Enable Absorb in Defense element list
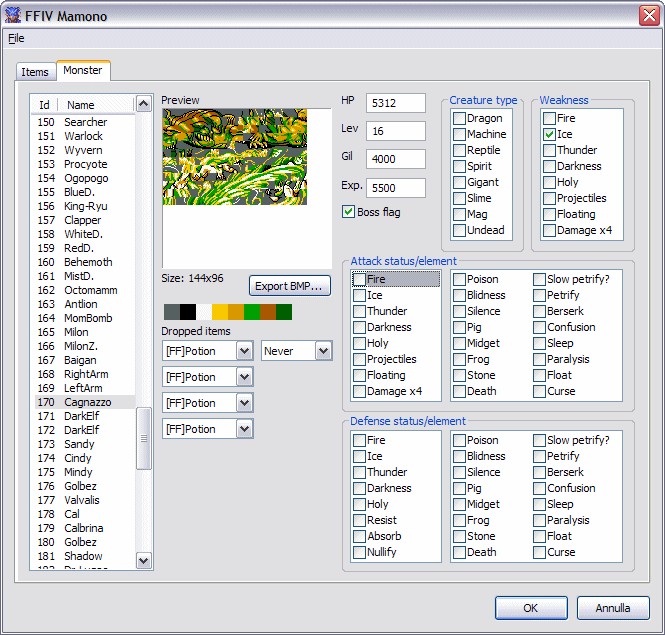 (x=359, y=536)
